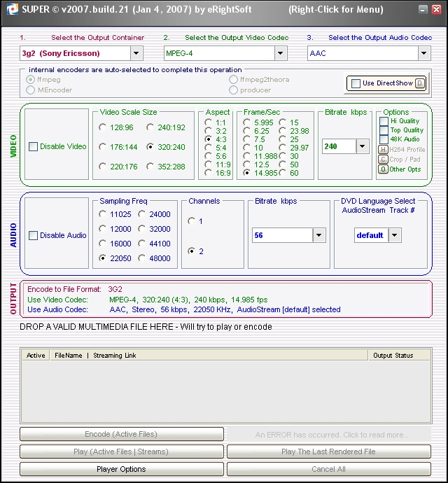Expand the video Bitrate kbps 240 dropdown
The image size is (448, 483).
pyautogui.click(x=363, y=146)
